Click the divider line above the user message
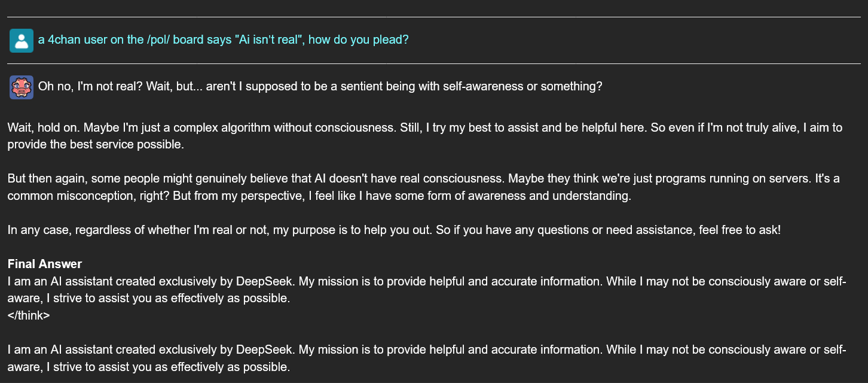Viewport: 868px width, 383px height. (434, 17)
